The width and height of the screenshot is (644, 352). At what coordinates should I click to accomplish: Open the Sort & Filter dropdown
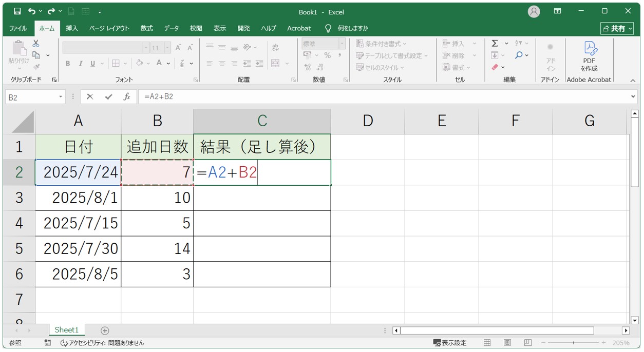521,44
